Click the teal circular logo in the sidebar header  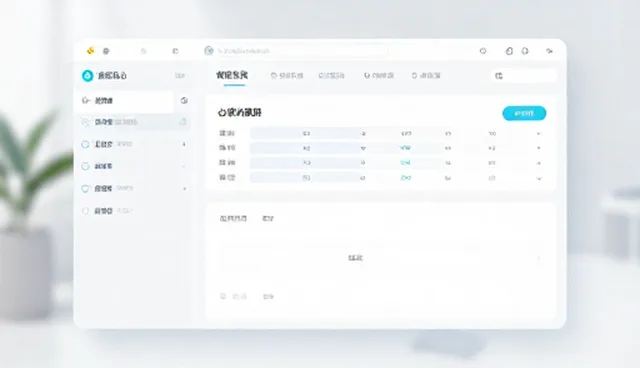click(x=87, y=75)
